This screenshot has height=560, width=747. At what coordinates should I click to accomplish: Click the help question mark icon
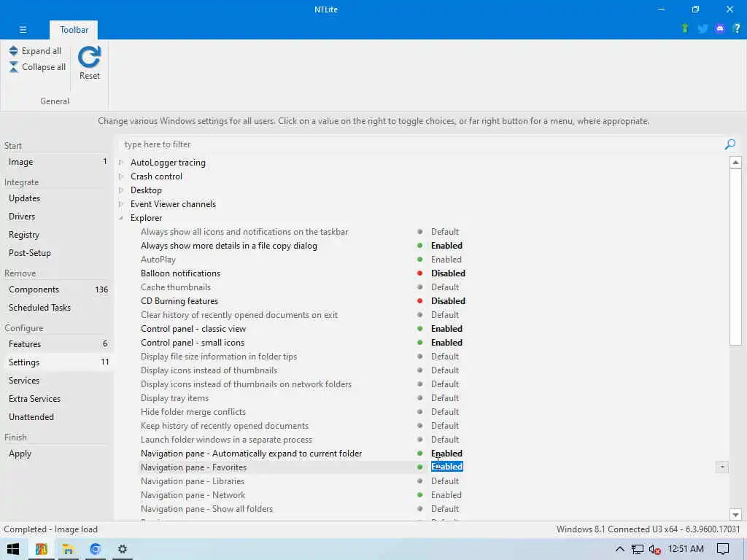tap(737, 28)
